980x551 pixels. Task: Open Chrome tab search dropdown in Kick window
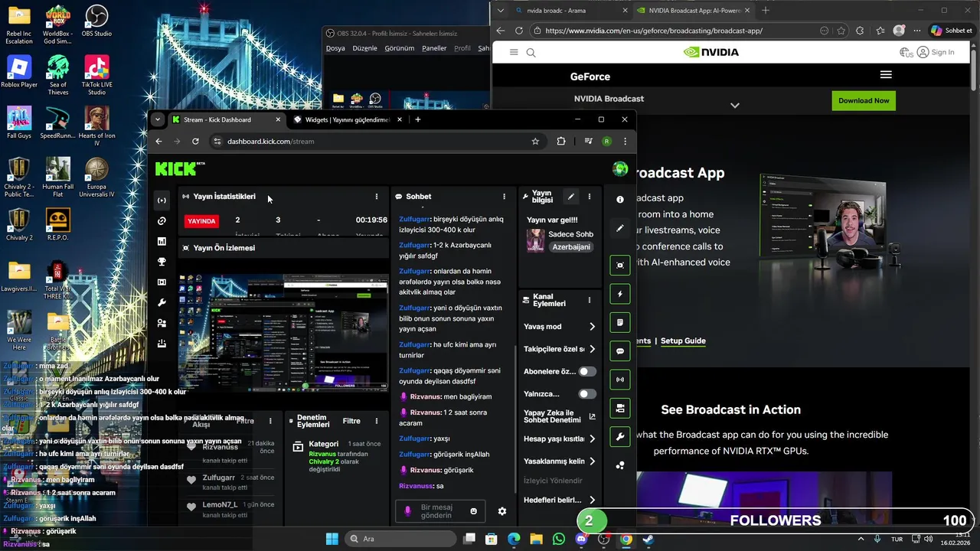point(158,119)
